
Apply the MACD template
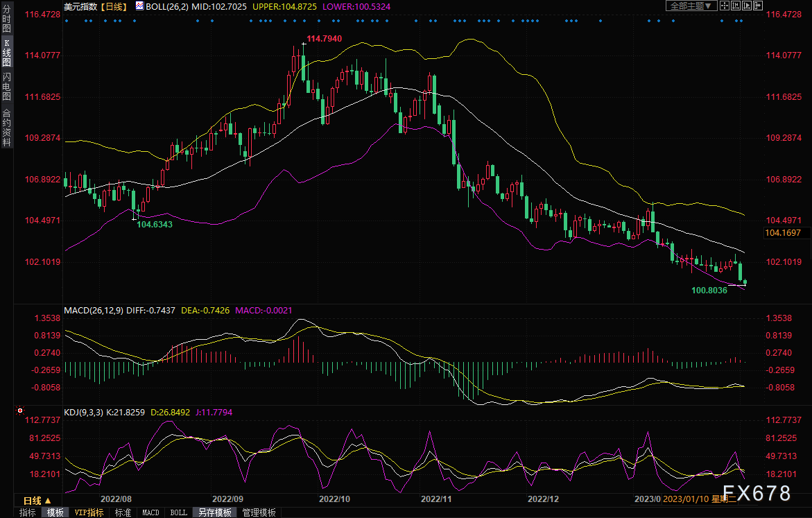150,512
